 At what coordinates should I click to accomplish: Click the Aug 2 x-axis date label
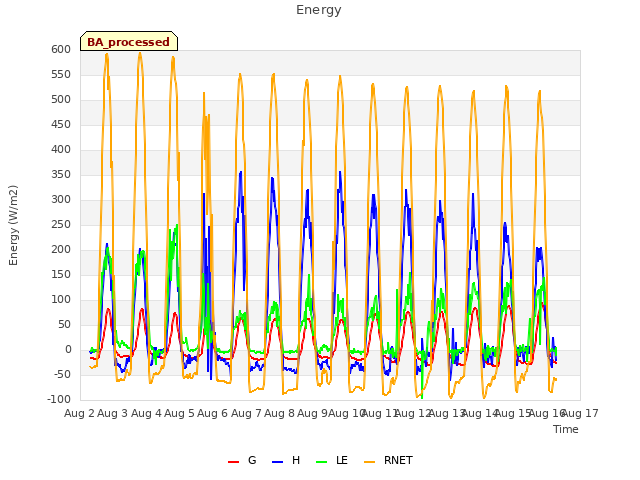[79, 413]
